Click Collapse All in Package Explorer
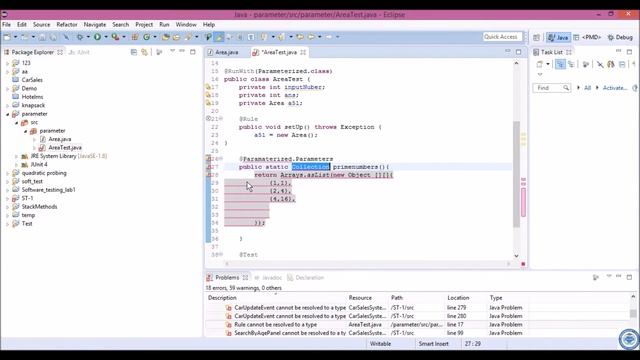The height and width of the screenshot is (360, 640). point(134,52)
